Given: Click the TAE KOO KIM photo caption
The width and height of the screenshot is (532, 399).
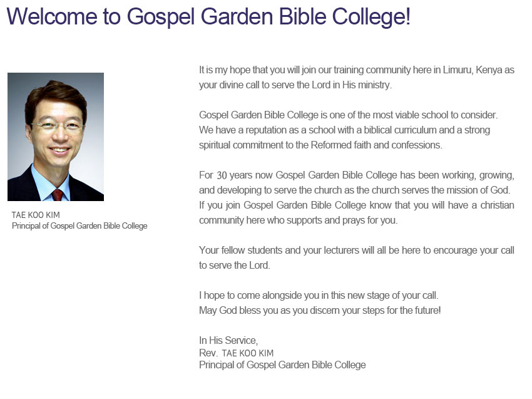Looking at the screenshot, I should click(36, 215).
